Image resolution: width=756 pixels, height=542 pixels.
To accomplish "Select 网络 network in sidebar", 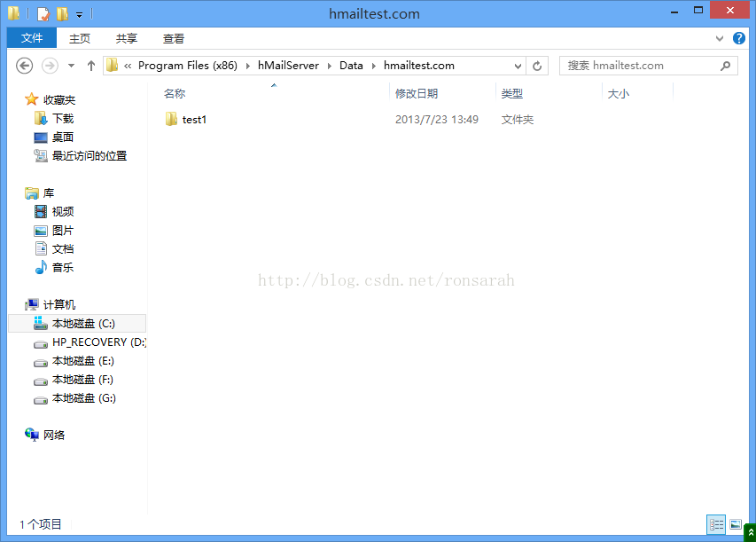I will (54, 436).
